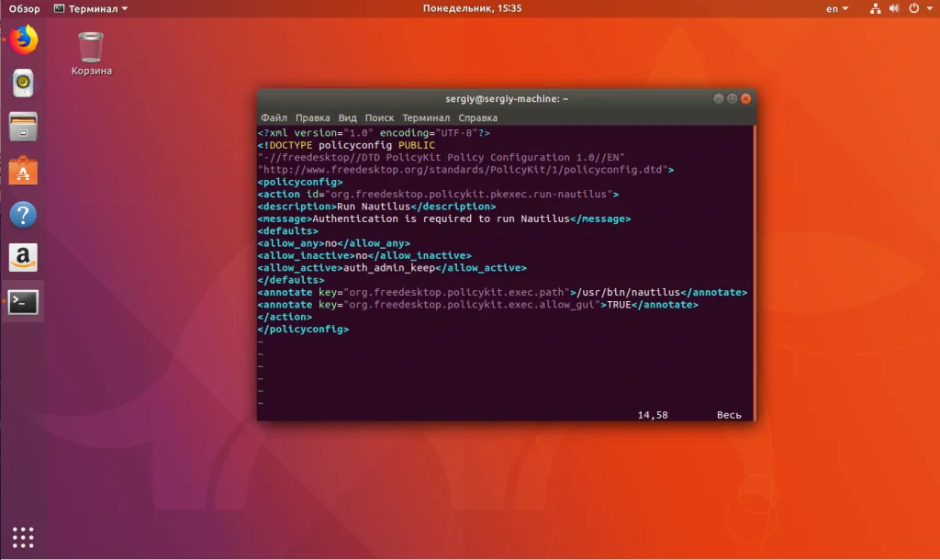Click the freedesktop.org policyconfig.dtd URL
940x560 pixels.
coord(463,170)
